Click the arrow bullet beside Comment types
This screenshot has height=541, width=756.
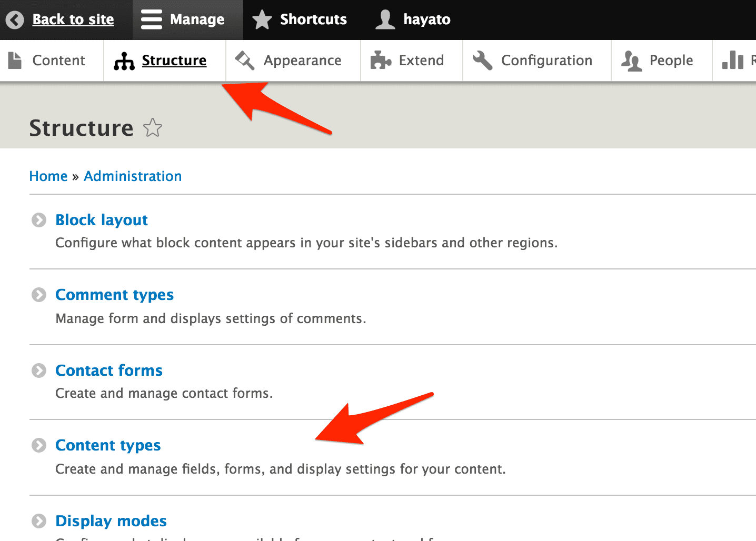pos(39,295)
